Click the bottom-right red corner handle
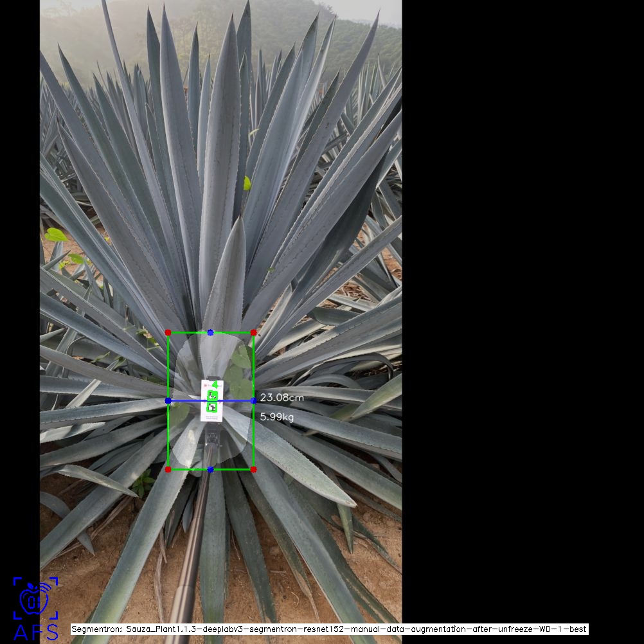 [253, 469]
